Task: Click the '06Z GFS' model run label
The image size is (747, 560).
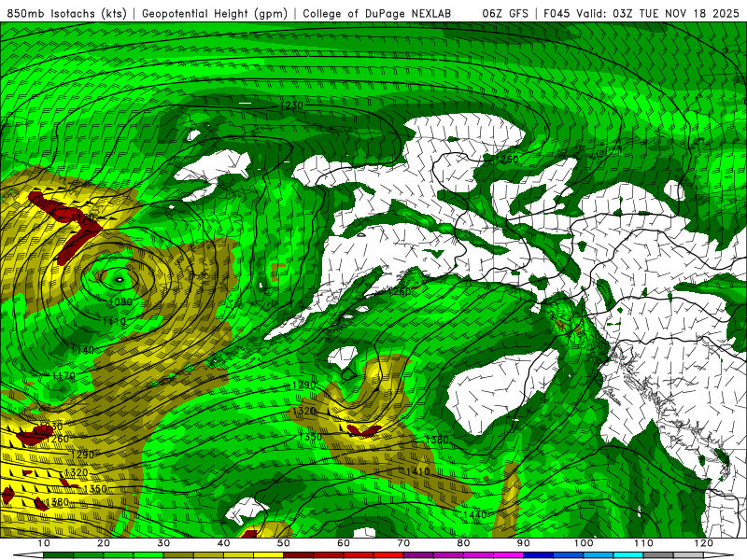Action: [505, 13]
